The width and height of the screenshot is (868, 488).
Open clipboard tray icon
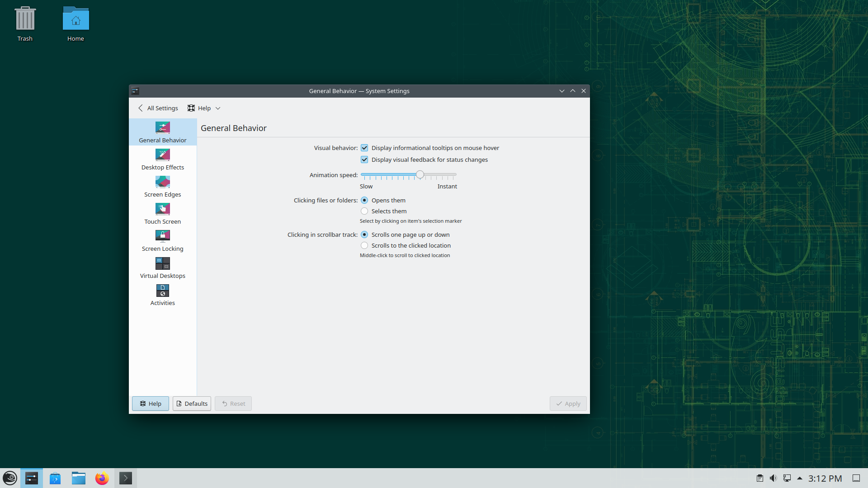760,478
